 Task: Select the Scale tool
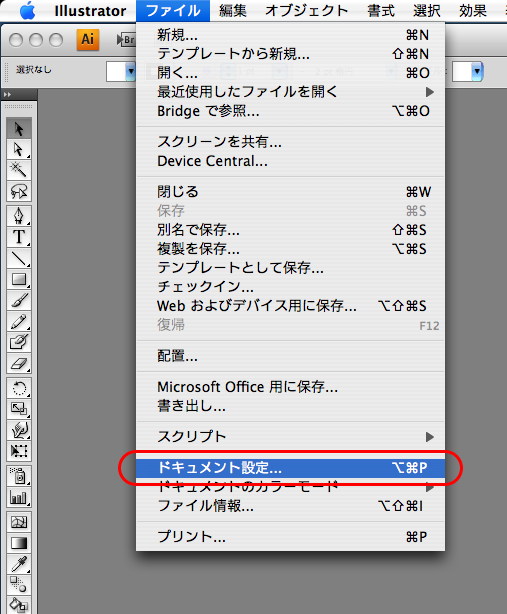click(19, 409)
